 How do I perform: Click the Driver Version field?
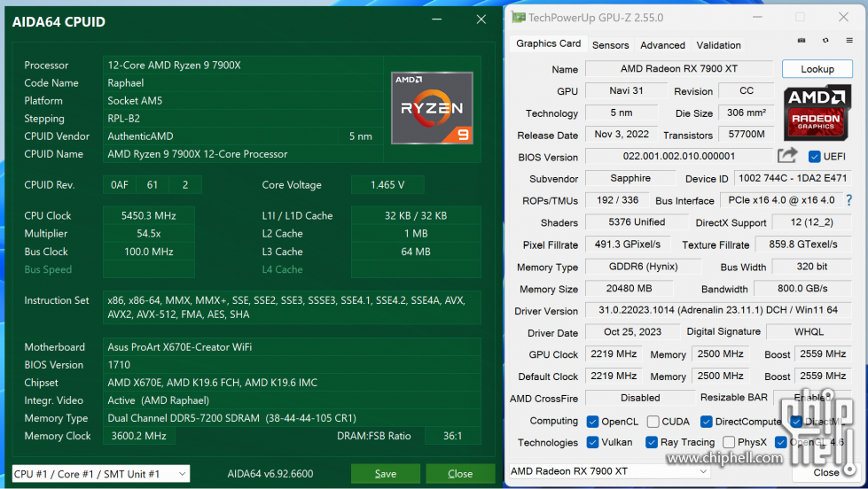(x=718, y=310)
